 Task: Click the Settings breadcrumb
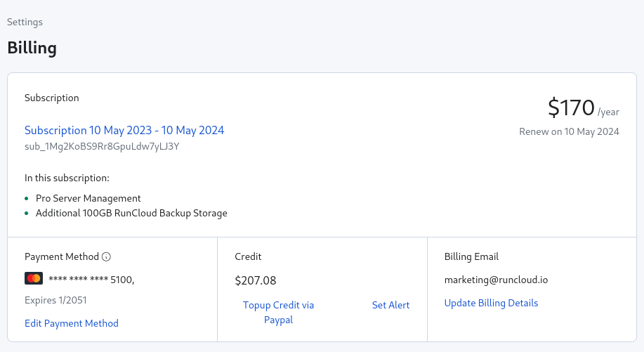pyautogui.click(x=25, y=22)
